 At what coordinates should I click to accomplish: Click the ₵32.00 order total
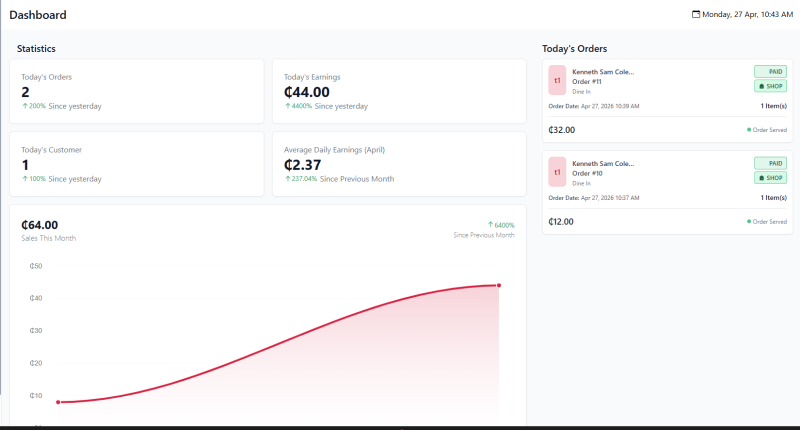[x=562, y=130]
